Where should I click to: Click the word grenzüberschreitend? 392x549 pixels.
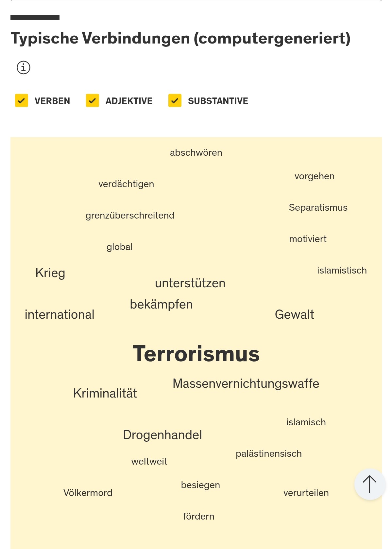(x=130, y=216)
